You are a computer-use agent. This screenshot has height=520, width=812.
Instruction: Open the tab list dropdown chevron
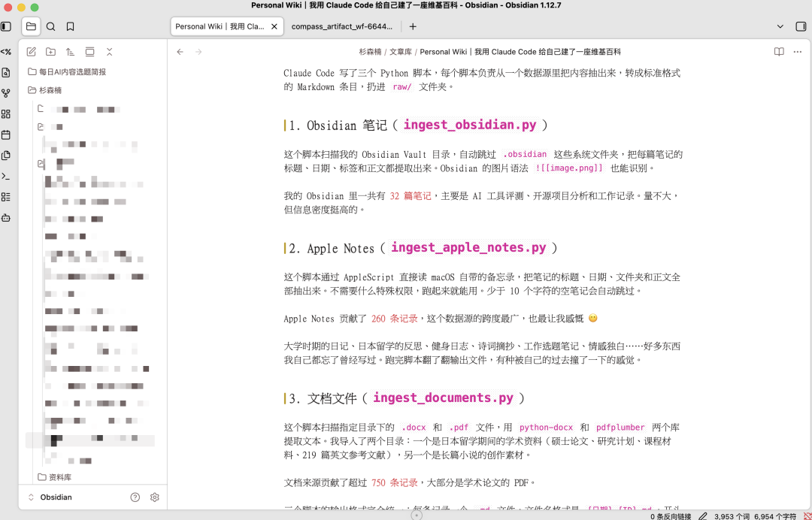pyautogui.click(x=780, y=26)
